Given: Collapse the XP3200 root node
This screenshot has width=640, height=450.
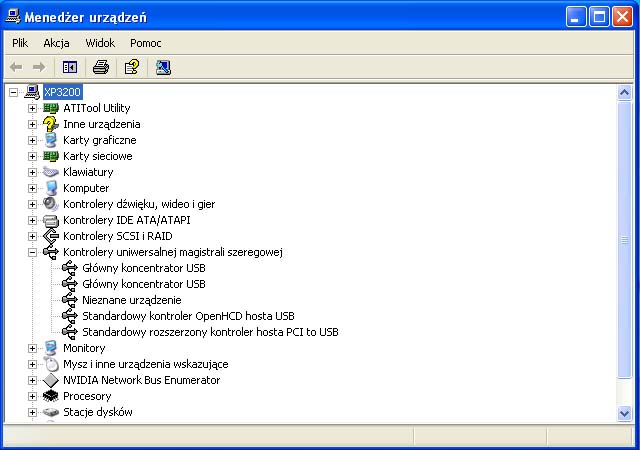Looking at the screenshot, I should pyautogui.click(x=13, y=92).
